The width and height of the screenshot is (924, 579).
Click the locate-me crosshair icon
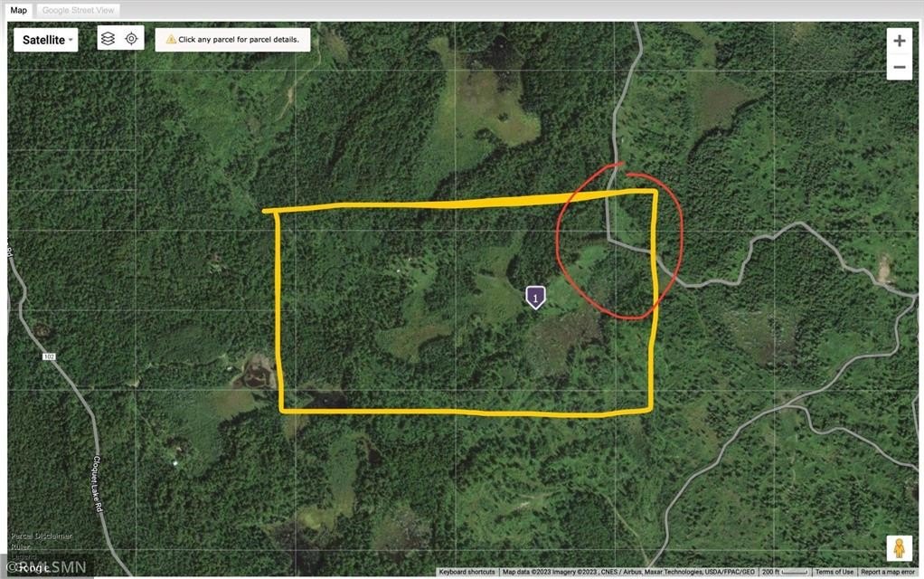[131, 39]
